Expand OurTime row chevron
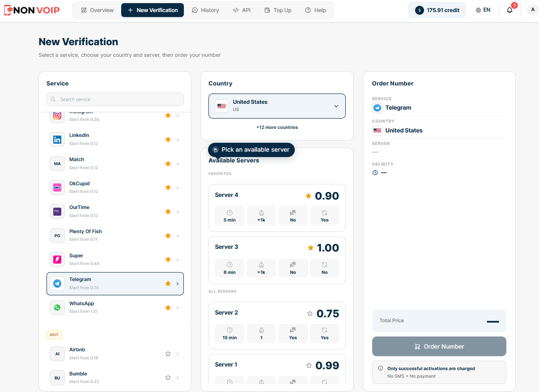Image resolution: width=539 pixels, height=392 pixels. (x=178, y=211)
